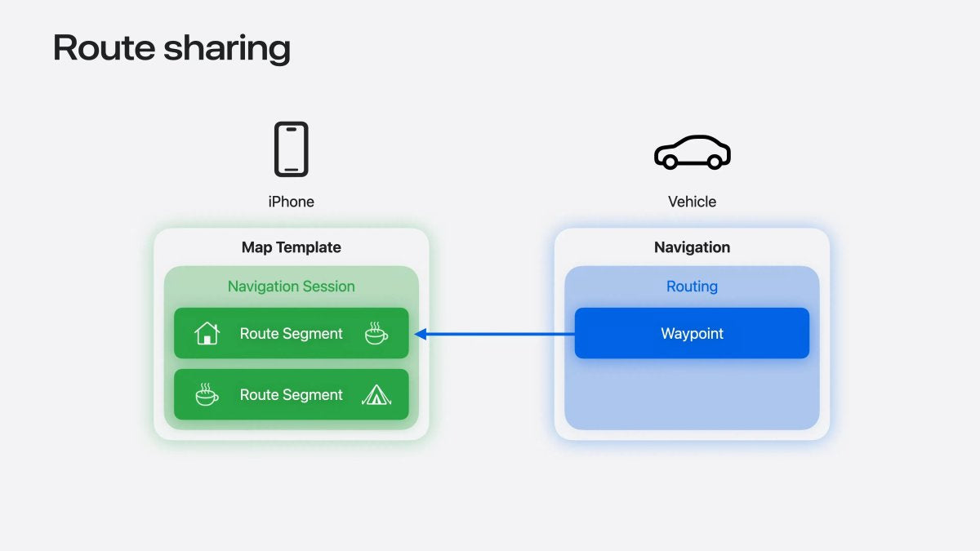Click the coffee cup icon in second Route Segment
The width and height of the screenshot is (980, 551).
207,394
